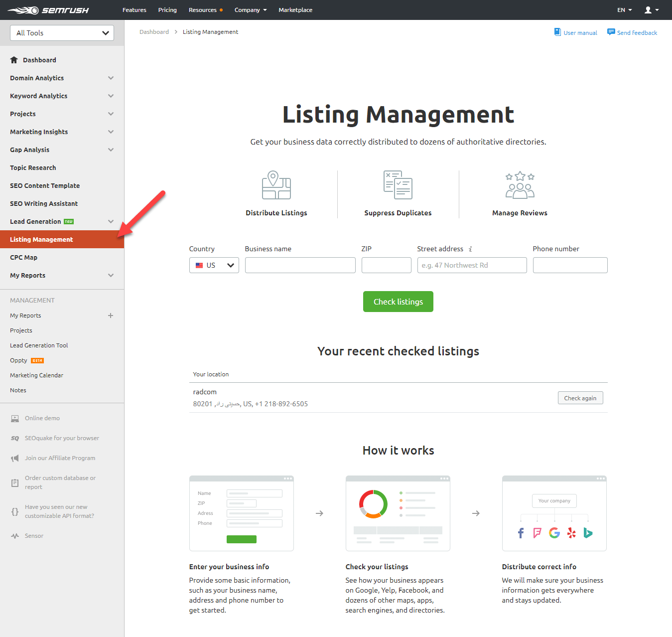Click the Semrush logo
Image resolution: width=672 pixels, height=637 pixels.
click(48, 9)
